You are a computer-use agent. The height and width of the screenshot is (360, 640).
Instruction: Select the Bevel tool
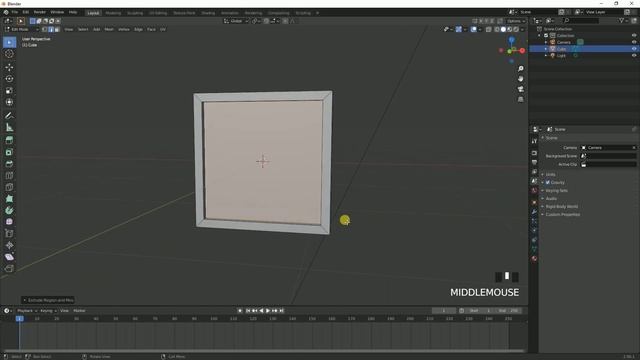(9, 164)
